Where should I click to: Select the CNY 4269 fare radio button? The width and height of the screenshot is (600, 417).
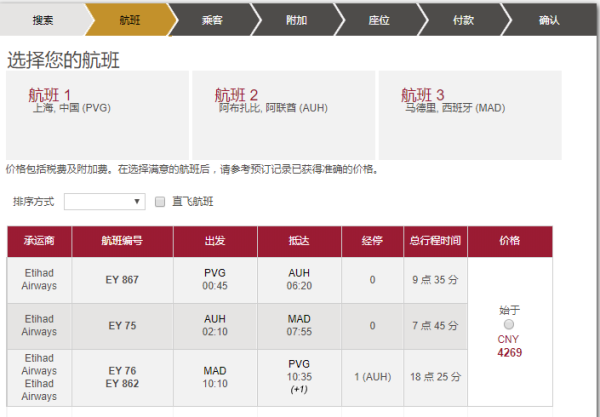pyautogui.click(x=510, y=325)
